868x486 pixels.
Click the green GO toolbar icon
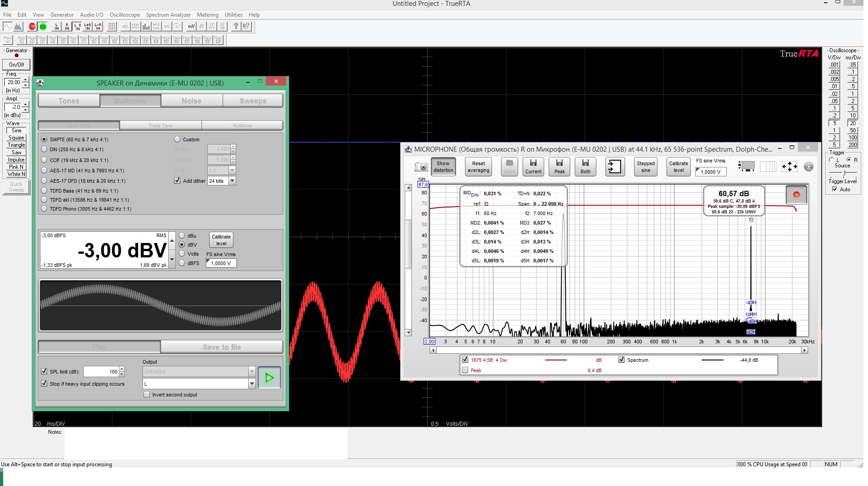click(x=43, y=27)
